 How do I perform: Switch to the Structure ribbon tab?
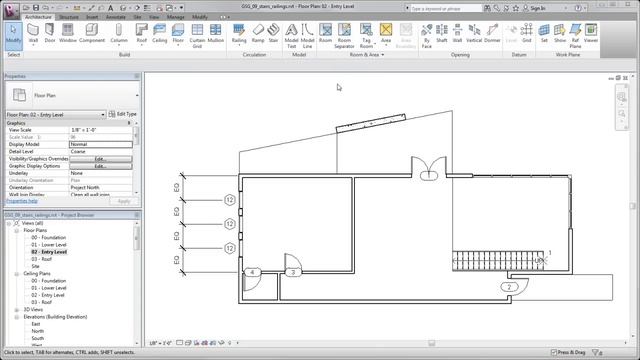[69, 17]
